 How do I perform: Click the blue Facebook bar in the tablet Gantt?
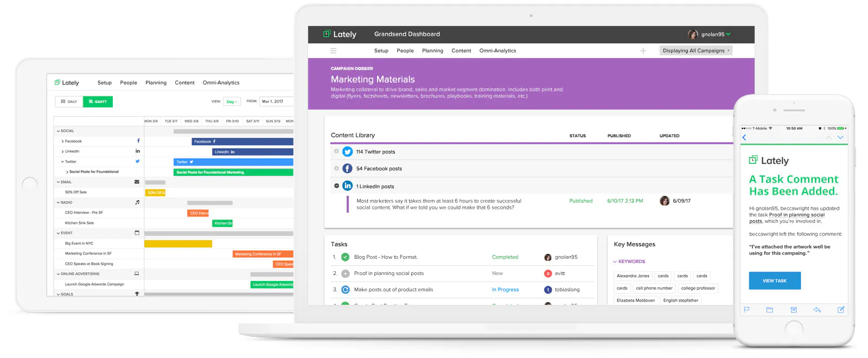242,142
